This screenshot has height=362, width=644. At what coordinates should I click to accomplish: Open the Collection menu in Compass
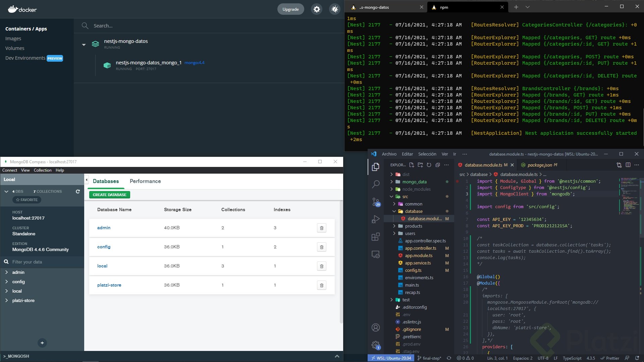point(43,170)
